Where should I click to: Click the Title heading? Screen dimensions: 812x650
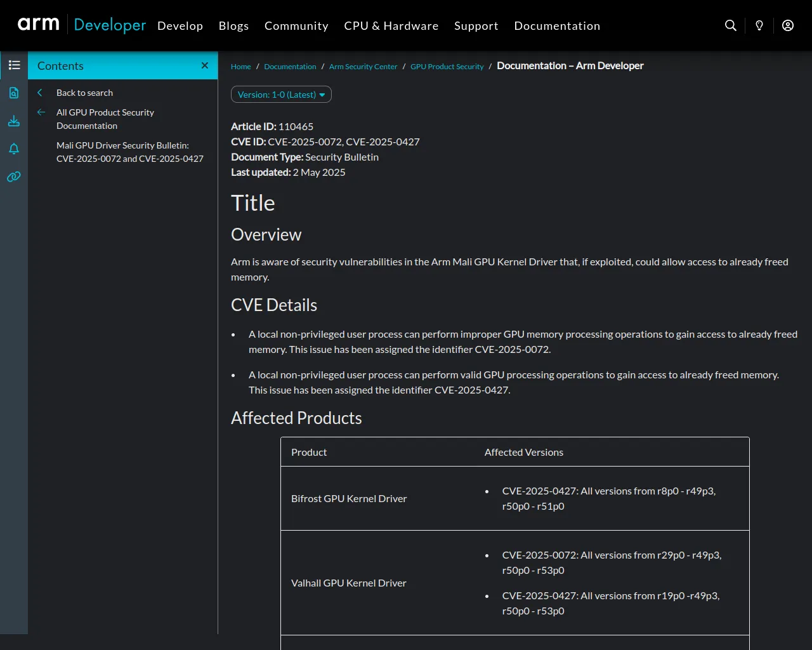click(x=253, y=203)
